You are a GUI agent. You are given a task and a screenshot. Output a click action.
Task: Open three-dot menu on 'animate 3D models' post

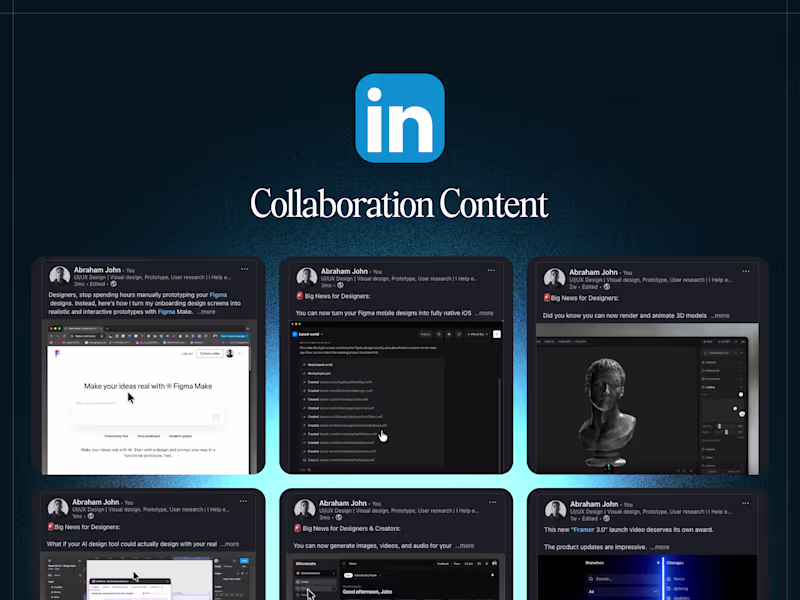(746, 271)
